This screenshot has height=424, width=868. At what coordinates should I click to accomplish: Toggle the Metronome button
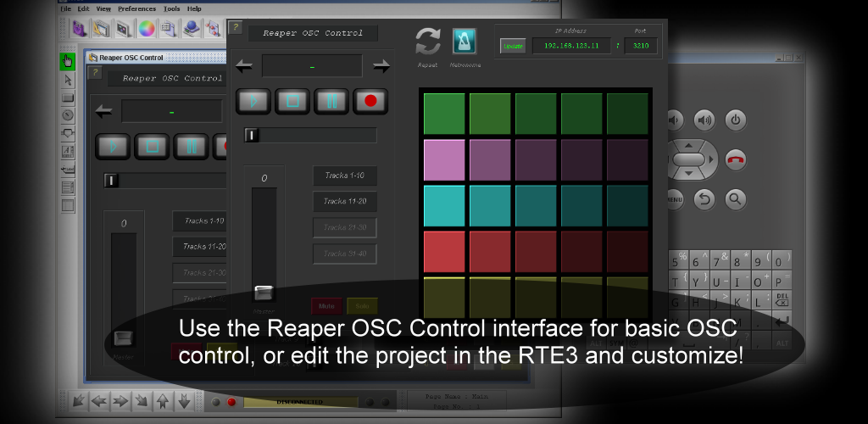[x=465, y=42]
